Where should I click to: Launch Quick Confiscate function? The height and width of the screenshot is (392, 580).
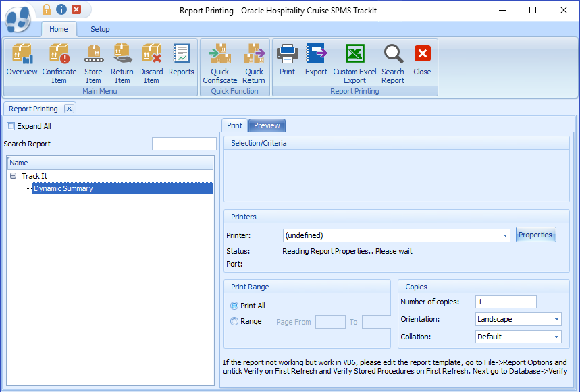click(220, 63)
